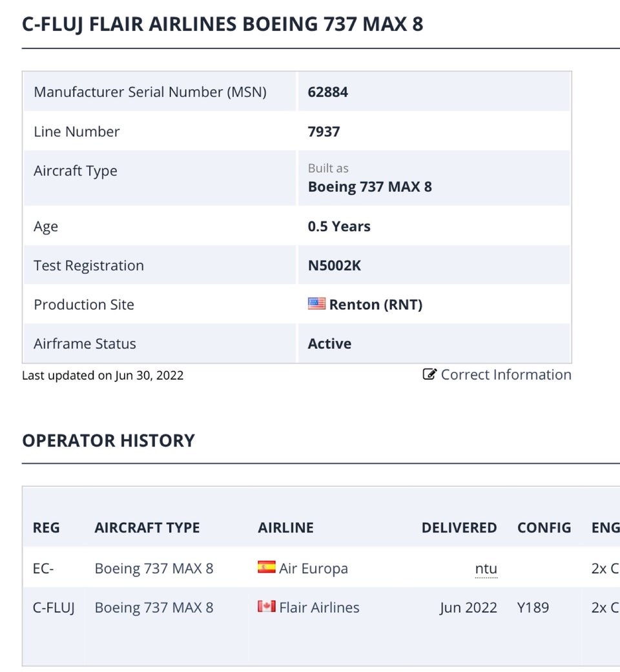Image resolution: width=620 pixels, height=672 pixels.
Task: Click the AIRCRAFT TYPE column header
Action: point(147,527)
